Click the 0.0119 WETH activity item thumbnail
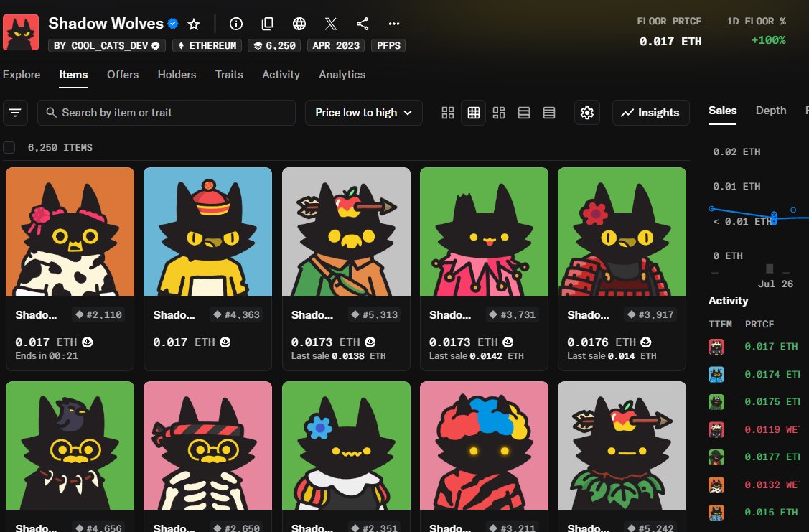This screenshot has height=532, width=809. click(716, 429)
